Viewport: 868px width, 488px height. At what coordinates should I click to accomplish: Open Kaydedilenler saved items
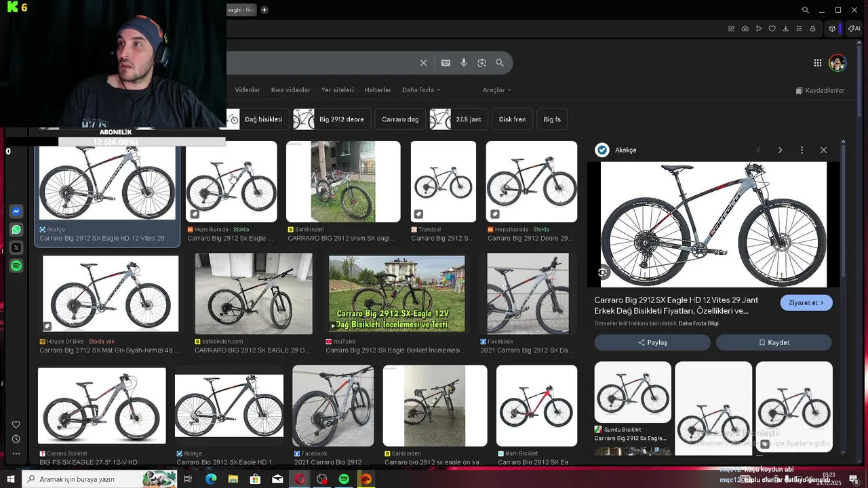821,90
